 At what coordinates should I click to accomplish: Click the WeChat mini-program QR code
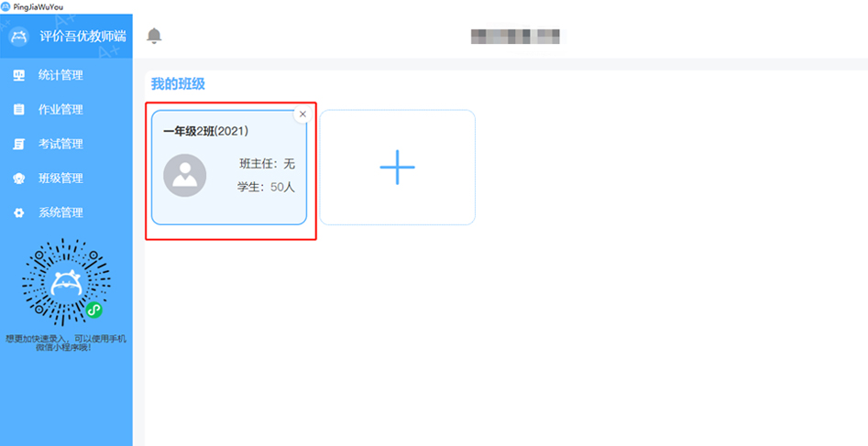pos(66,283)
